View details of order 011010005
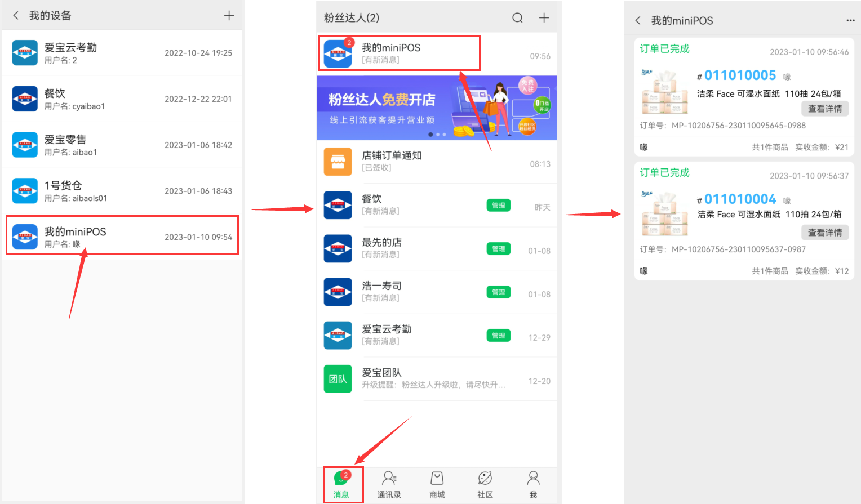This screenshot has height=504, width=861. point(824,109)
